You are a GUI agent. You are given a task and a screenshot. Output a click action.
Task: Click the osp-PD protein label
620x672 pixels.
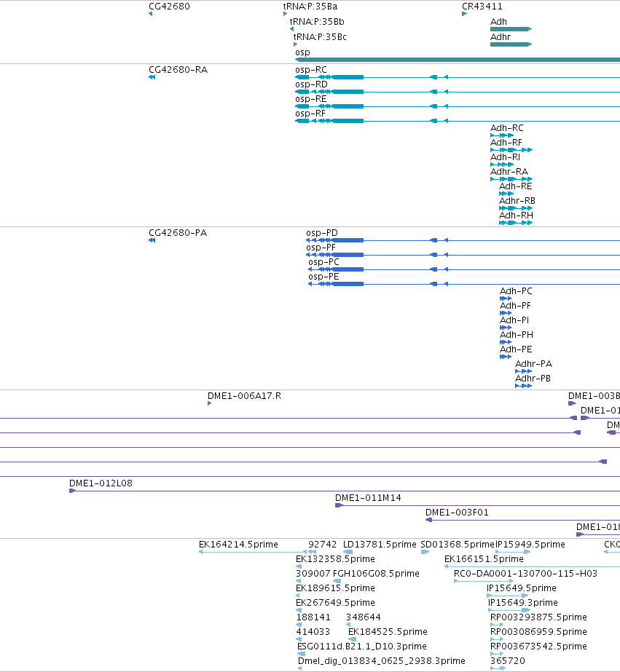322,233
